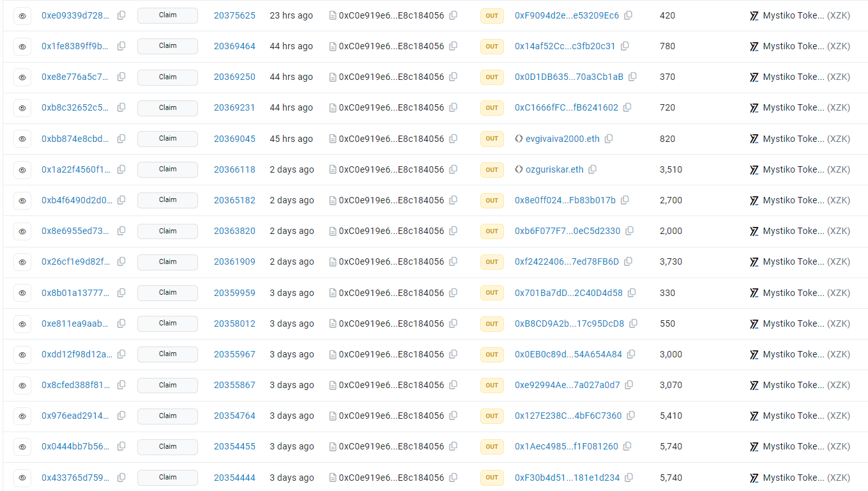Open address 0xe92994Ae...7a027a0d7
Image resolution: width=868 pixels, height=491 pixels.
click(x=567, y=385)
